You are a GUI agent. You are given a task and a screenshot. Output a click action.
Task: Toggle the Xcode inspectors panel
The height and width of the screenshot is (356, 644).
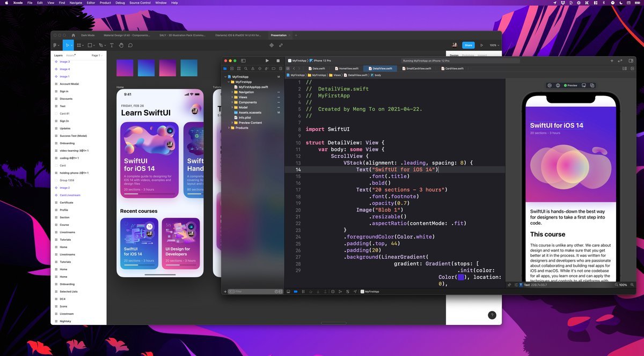coord(630,61)
